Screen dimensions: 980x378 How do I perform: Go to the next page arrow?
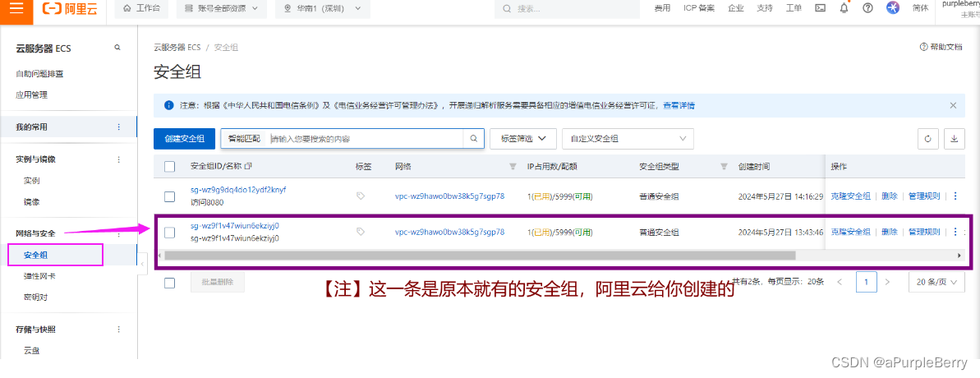887,282
